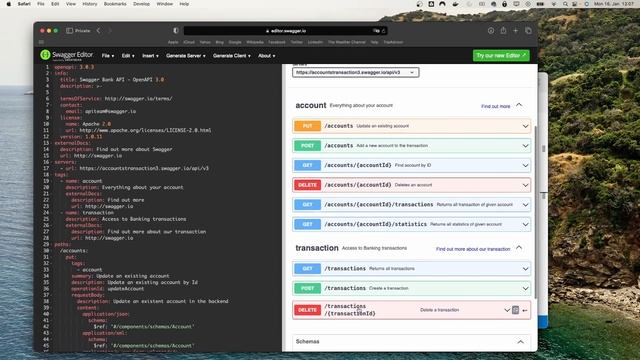This screenshot has width=640, height=360.
Task: Click POST badge for /transactions
Action: 307,288
